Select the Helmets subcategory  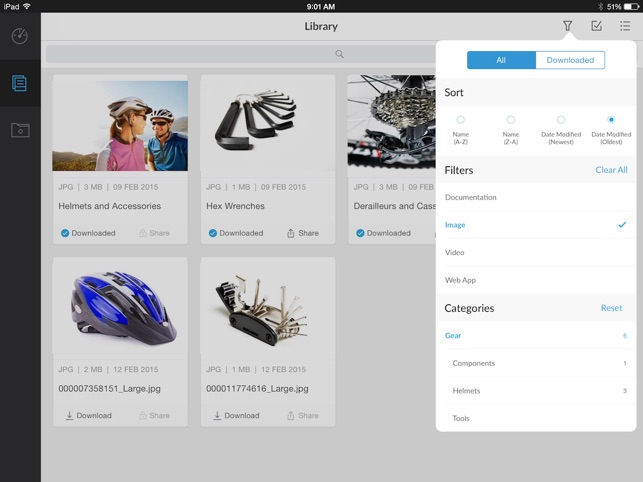coord(536,391)
